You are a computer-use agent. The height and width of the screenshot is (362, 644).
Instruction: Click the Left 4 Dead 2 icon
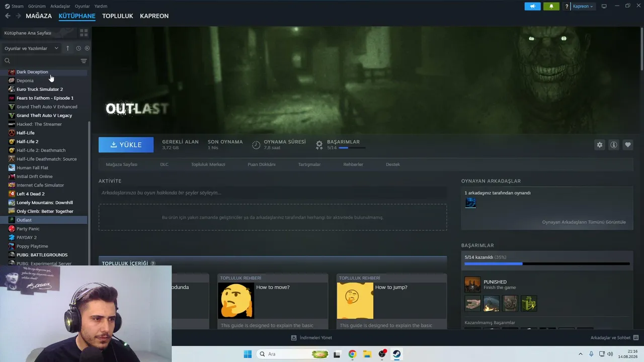click(12, 194)
